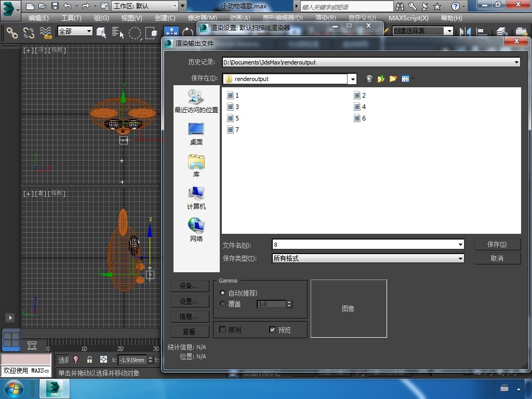
Task: Click the 设置... button
Action: pos(189,301)
